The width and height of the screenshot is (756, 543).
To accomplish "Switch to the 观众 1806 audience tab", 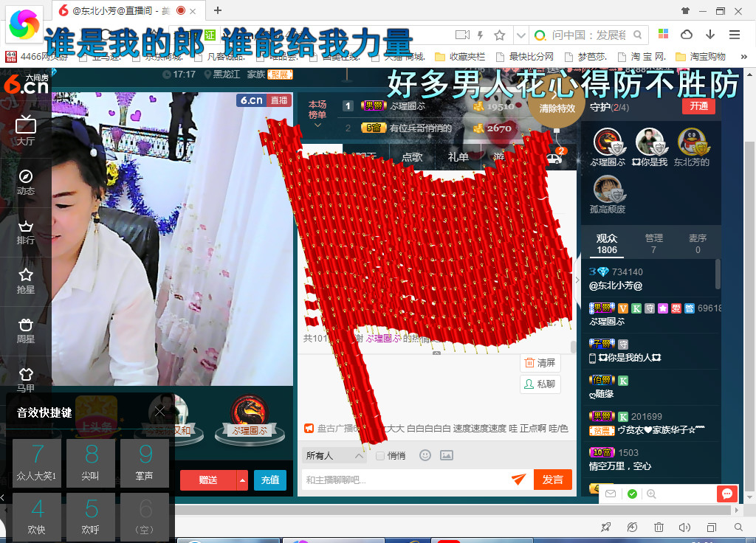I will 607,243.
